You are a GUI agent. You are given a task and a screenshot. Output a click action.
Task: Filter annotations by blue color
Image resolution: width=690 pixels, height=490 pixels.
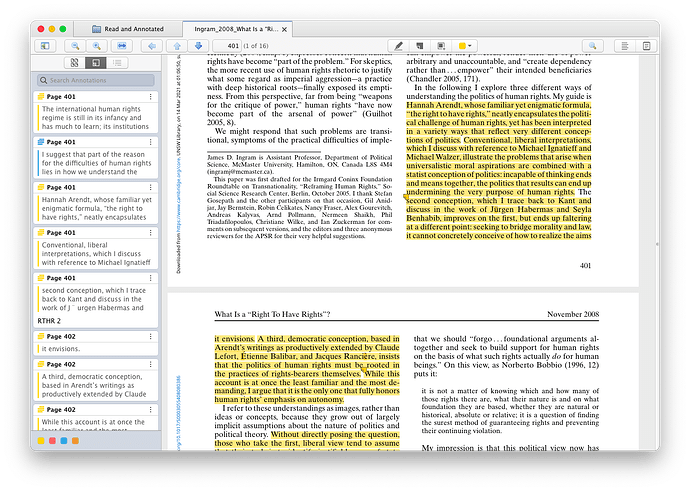tap(64, 441)
